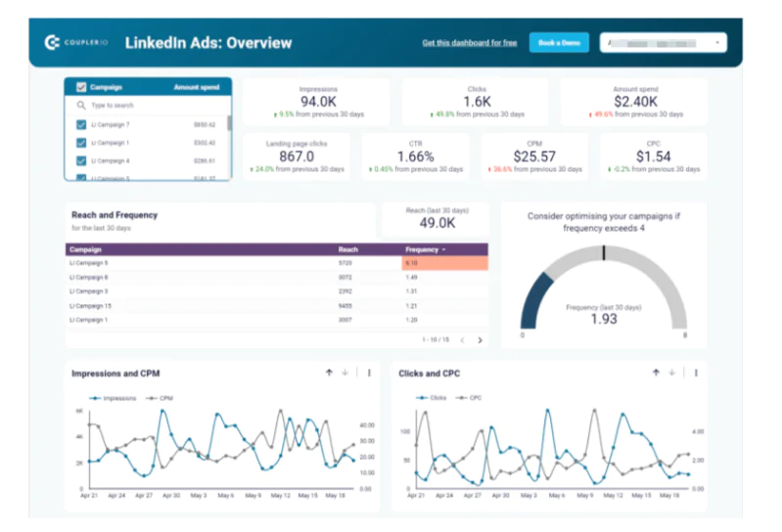The image size is (782, 532).
Task: Drill down in Clicks and CPC chart
Action: (x=671, y=373)
